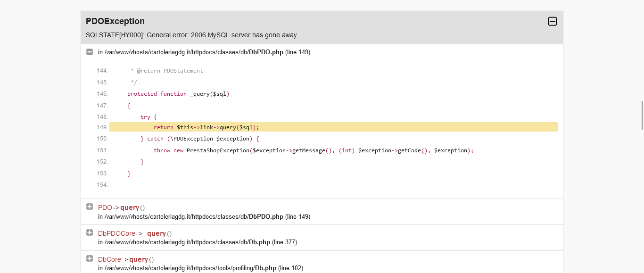
Task: Click the red query method name under PDO
Action: [x=129, y=207]
